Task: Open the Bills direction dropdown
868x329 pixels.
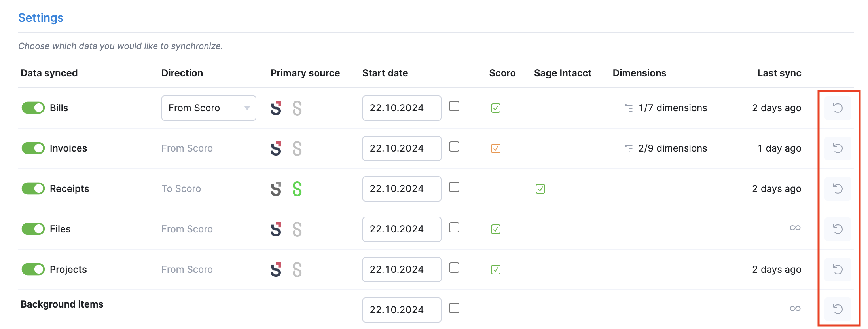Action: pos(209,108)
